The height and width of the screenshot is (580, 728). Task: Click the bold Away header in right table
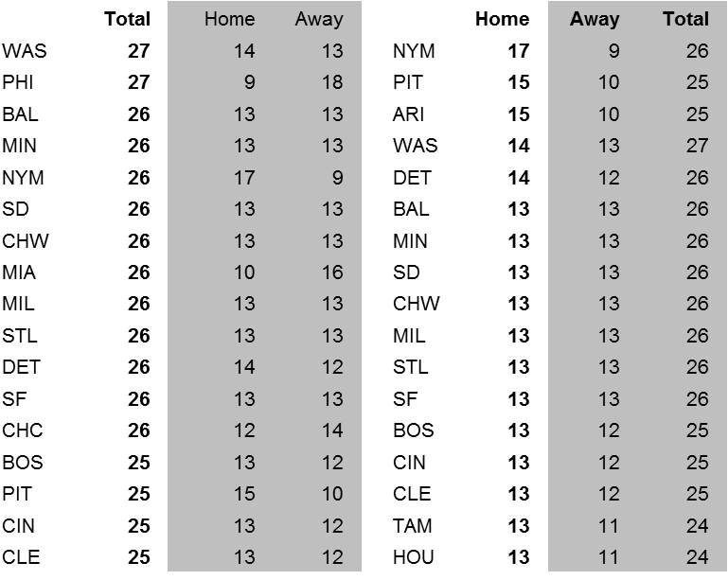coord(594,19)
